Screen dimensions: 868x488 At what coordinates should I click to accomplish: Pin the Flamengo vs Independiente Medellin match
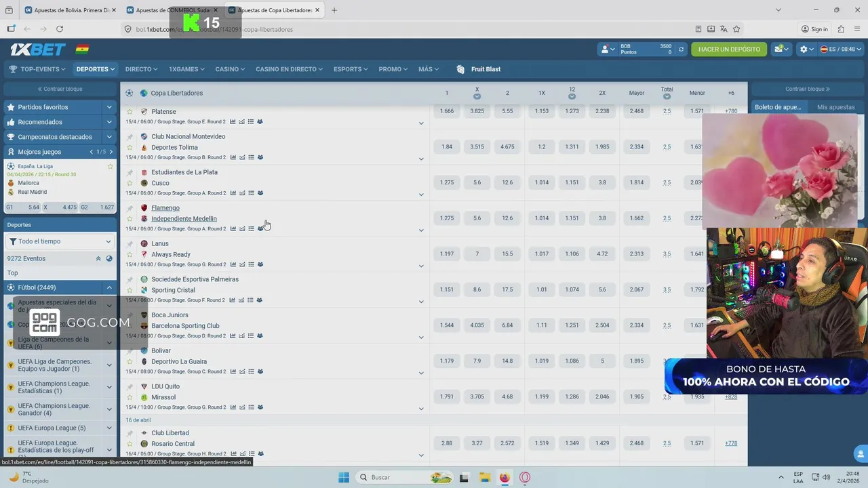pyautogui.click(x=130, y=208)
